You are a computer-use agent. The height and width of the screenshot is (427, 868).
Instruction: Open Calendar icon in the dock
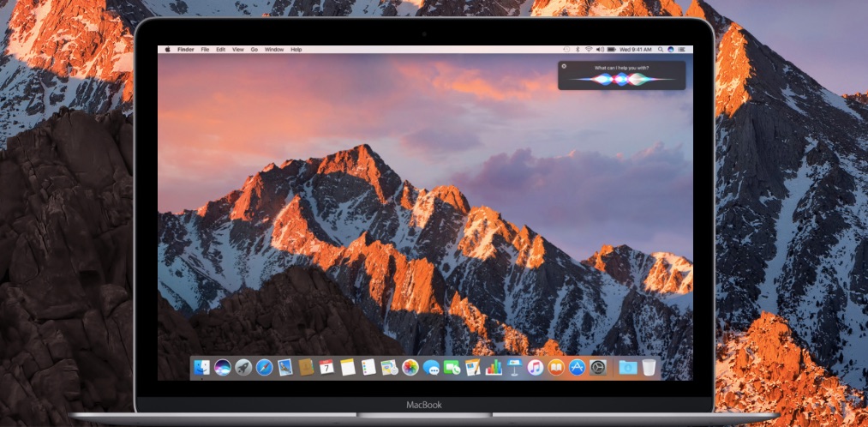click(x=326, y=368)
